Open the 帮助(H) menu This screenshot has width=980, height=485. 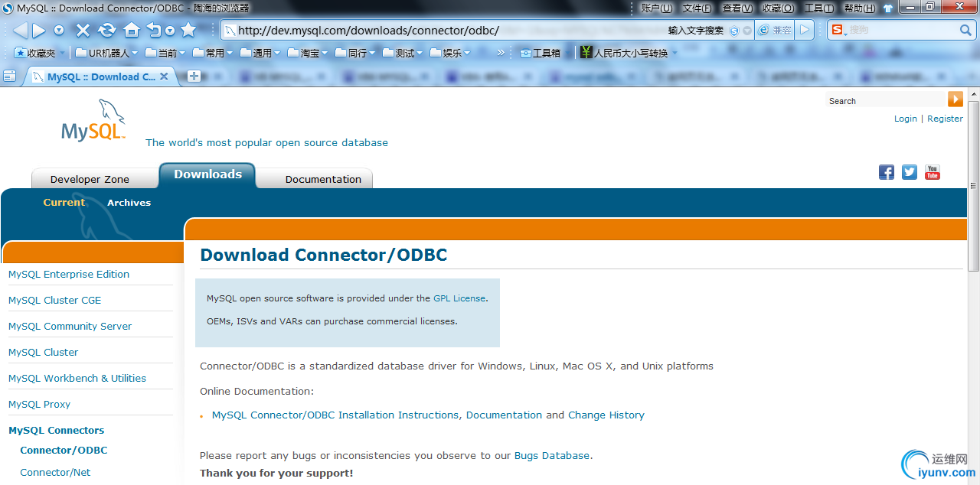pyautogui.click(x=859, y=8)
